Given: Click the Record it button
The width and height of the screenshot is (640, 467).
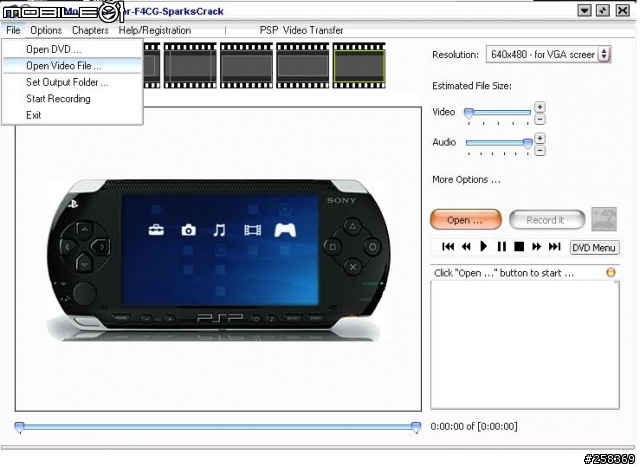Looking at the screenshot, I should tap(547, 220).
